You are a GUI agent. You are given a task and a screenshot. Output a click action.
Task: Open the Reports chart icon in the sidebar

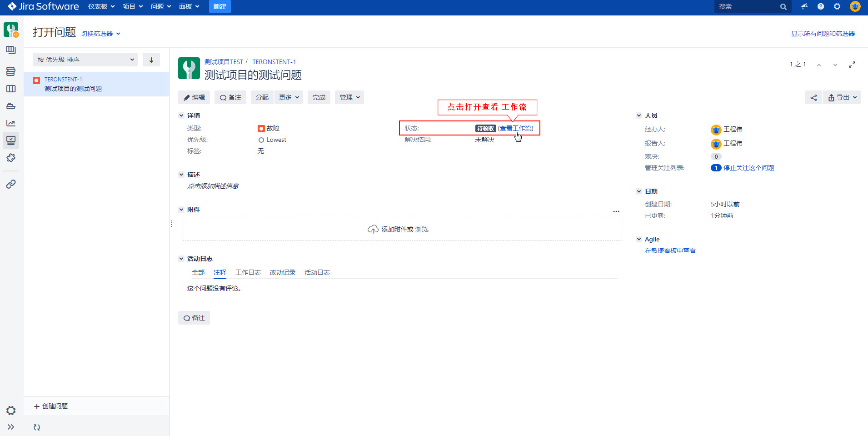tap(11, 123)
